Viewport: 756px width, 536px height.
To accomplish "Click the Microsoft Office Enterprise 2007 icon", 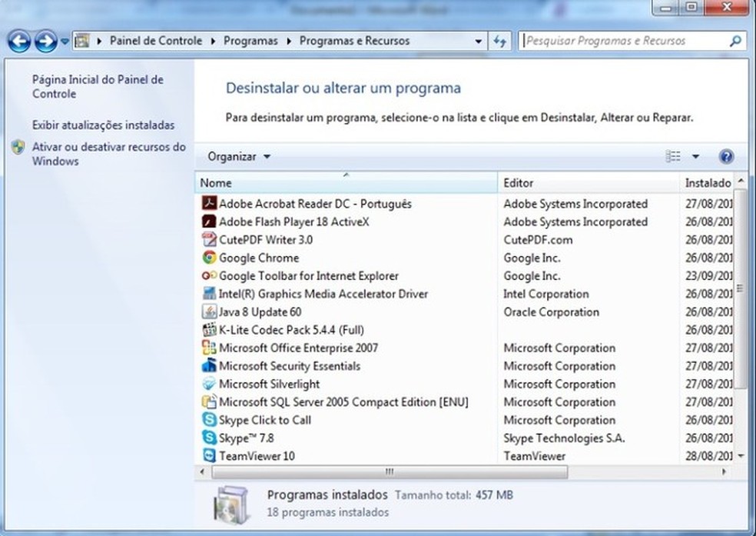I will [x=209, y=348].
